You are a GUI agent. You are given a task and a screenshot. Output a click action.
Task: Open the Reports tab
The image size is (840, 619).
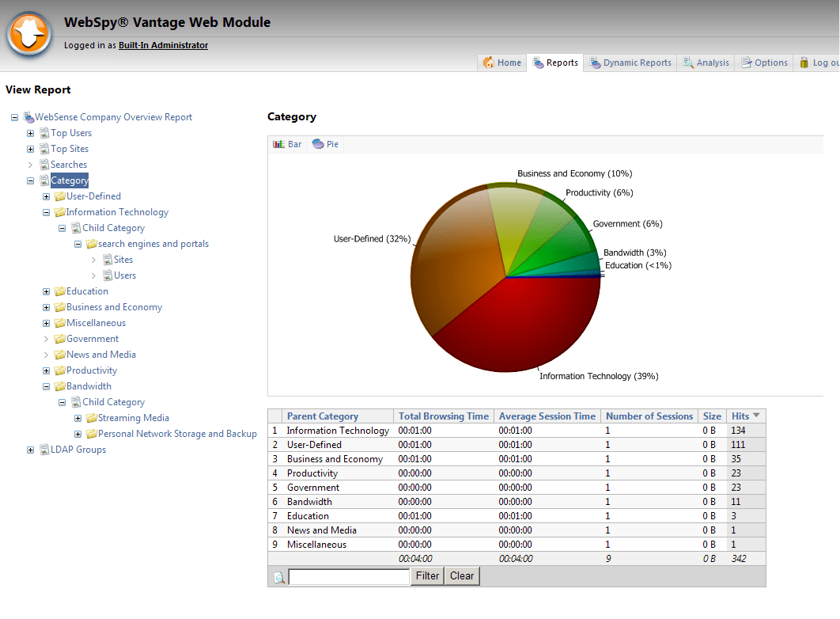pyautogui.click(x=555, y=63)
